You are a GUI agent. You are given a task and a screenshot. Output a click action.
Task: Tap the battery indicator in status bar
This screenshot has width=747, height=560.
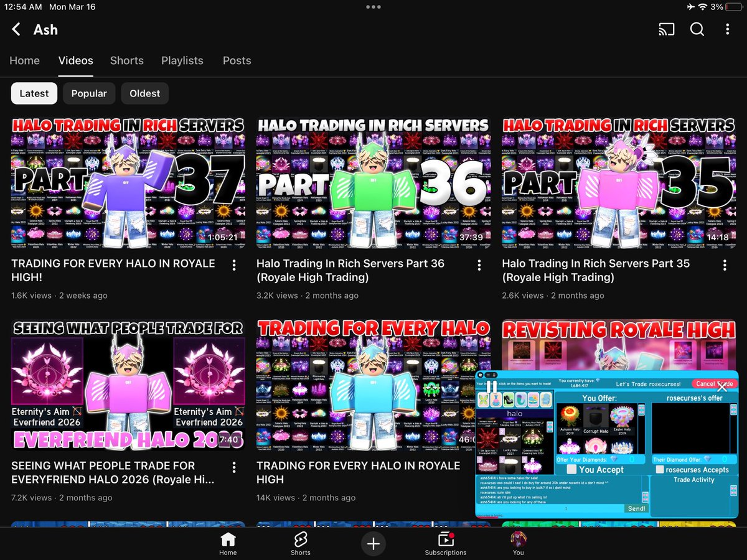[733, 7]
